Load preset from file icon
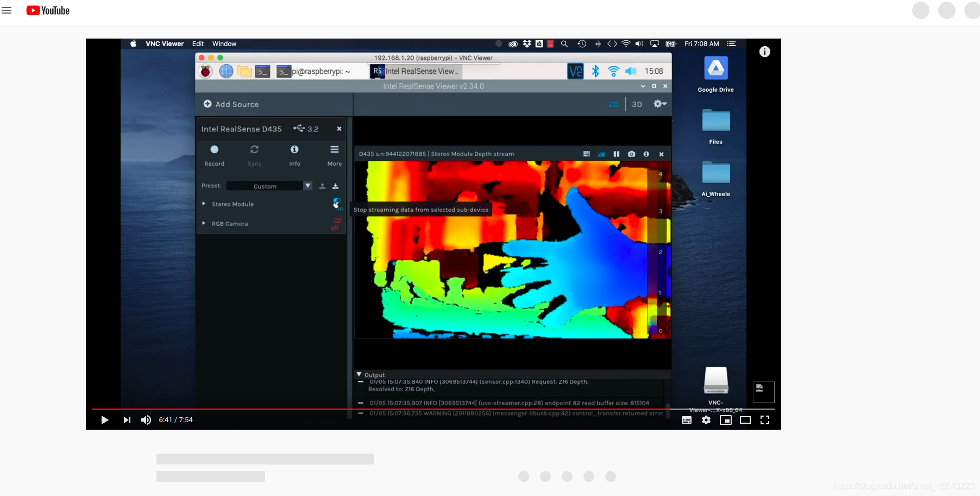980x496 pixels. 322,186
